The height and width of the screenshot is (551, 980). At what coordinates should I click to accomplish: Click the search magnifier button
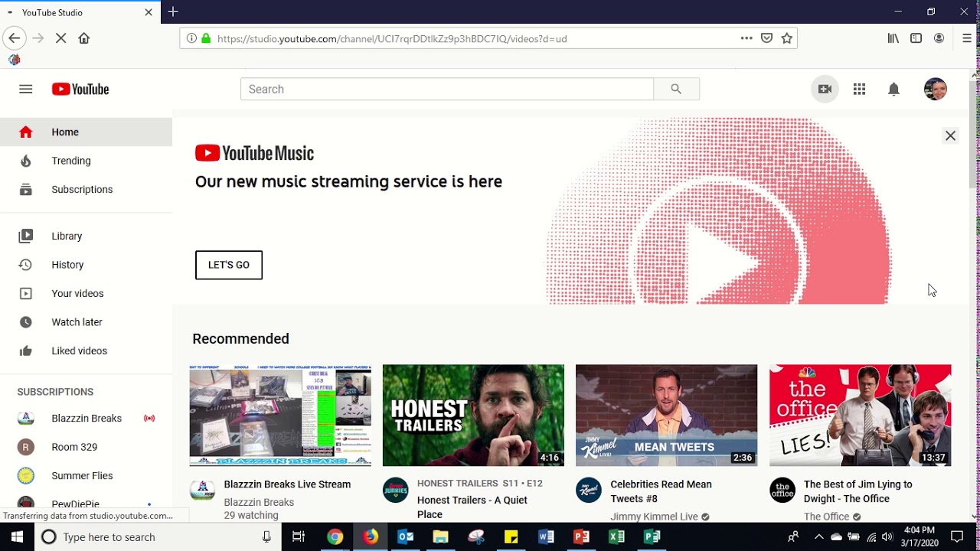[x=676, y=89]
